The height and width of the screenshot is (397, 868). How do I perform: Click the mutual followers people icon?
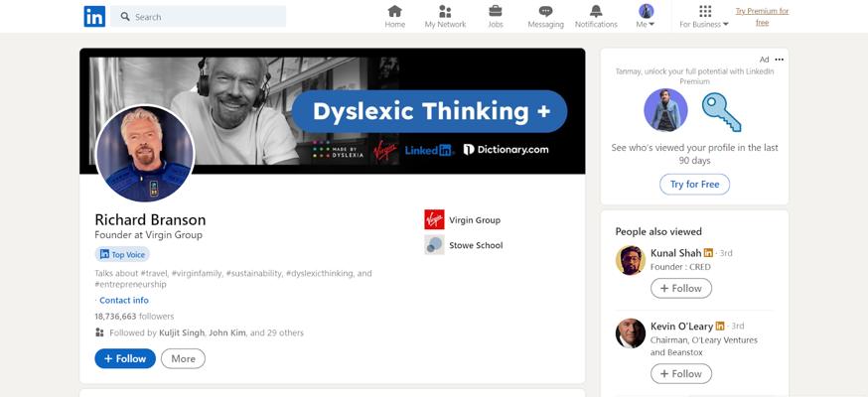coord(99,332)
